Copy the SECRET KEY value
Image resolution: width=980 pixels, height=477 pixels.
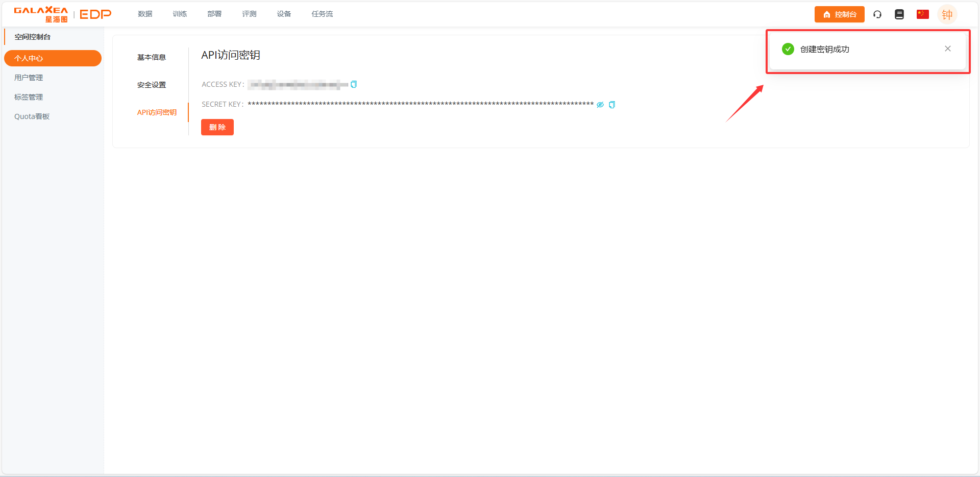(612, 105)
